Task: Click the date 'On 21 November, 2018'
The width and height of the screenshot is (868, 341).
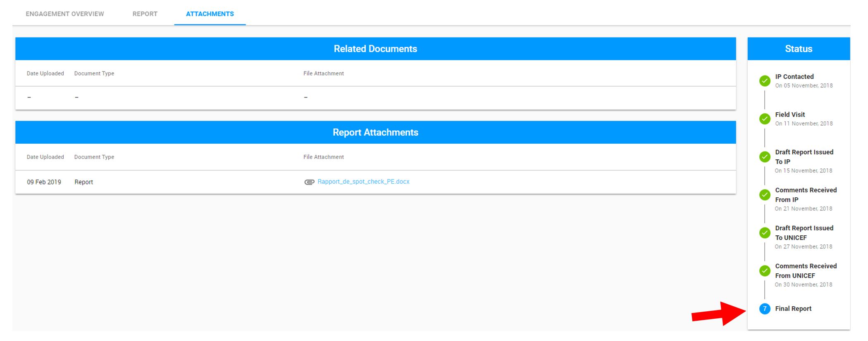Action: (804, 209)
